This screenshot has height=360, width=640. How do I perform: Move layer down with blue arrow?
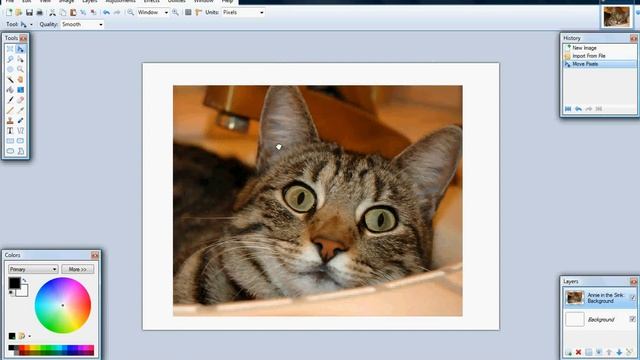pos(619,352)
